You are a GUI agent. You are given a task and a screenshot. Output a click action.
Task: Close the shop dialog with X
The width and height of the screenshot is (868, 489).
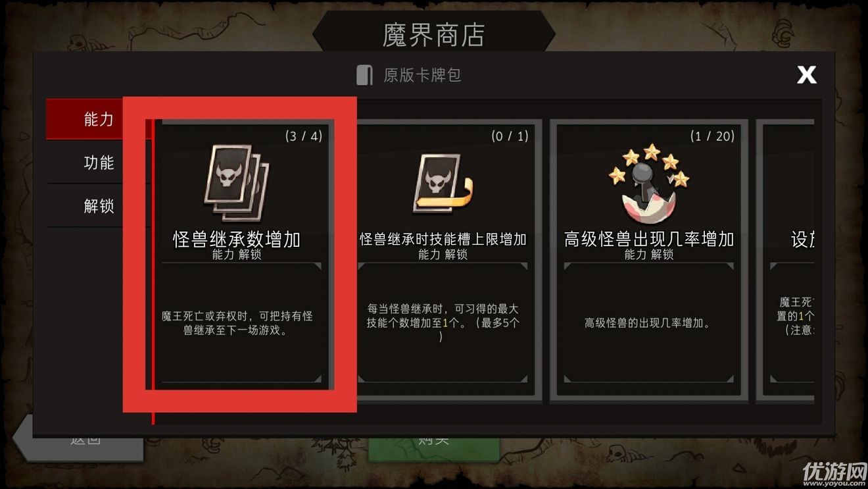click(807, 74)
